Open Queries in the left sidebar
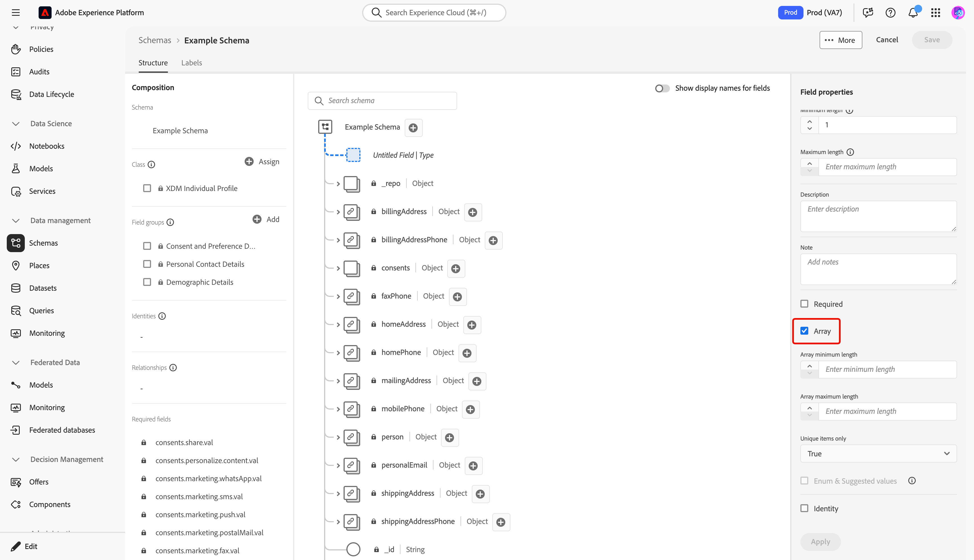This screenshot has height=560, width=974. (x=41, y=310)
